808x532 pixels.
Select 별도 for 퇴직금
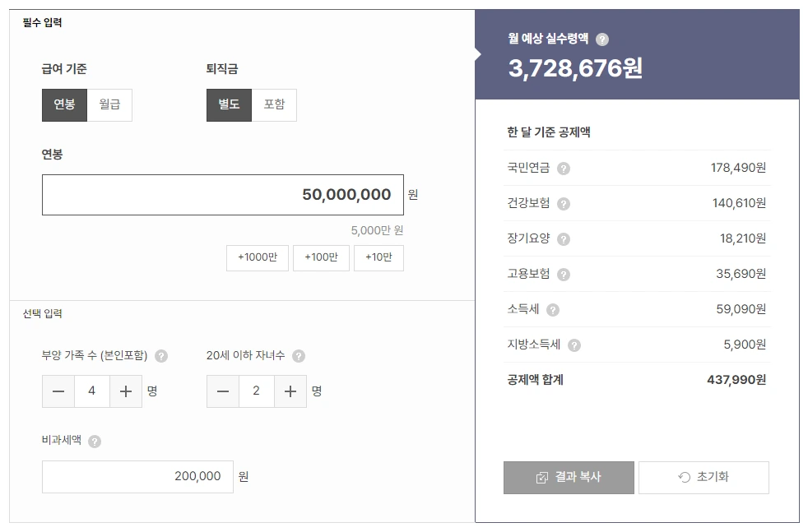[228, 104]
